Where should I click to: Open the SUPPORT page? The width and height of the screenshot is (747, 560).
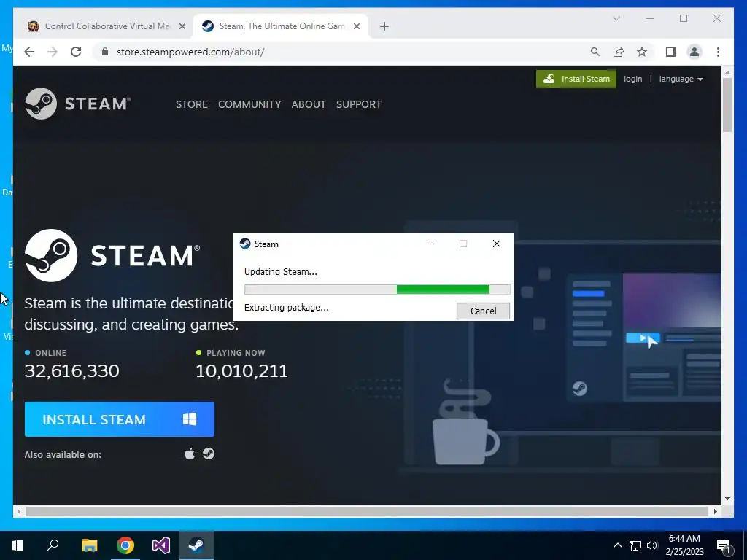(x=359, y=104)
